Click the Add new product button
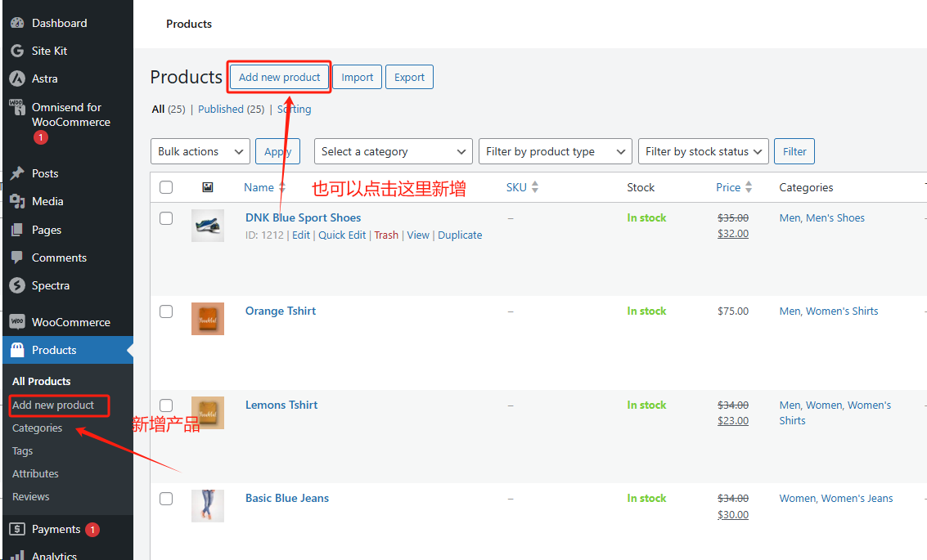This screenshot has height=560, width=927. 278,76
